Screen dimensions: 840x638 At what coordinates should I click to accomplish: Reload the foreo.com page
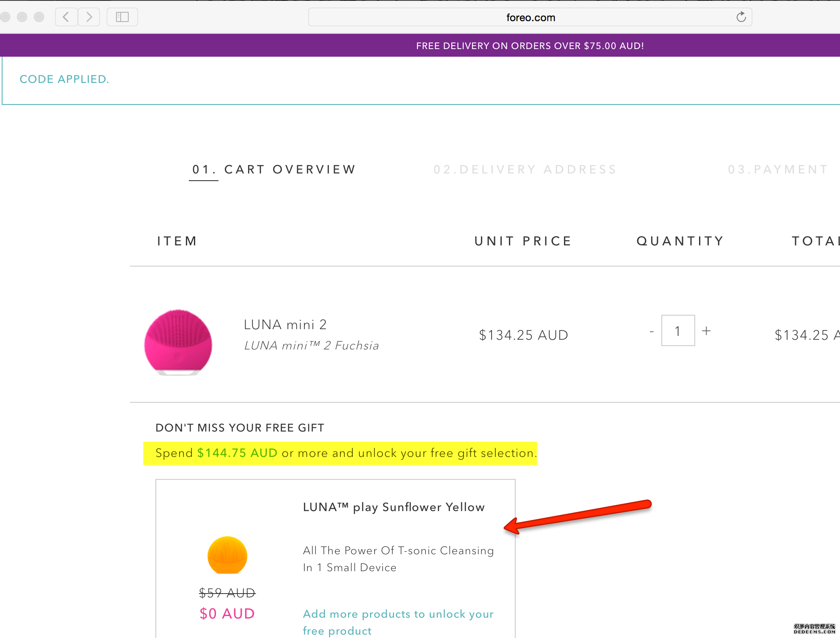pos(741,17)
